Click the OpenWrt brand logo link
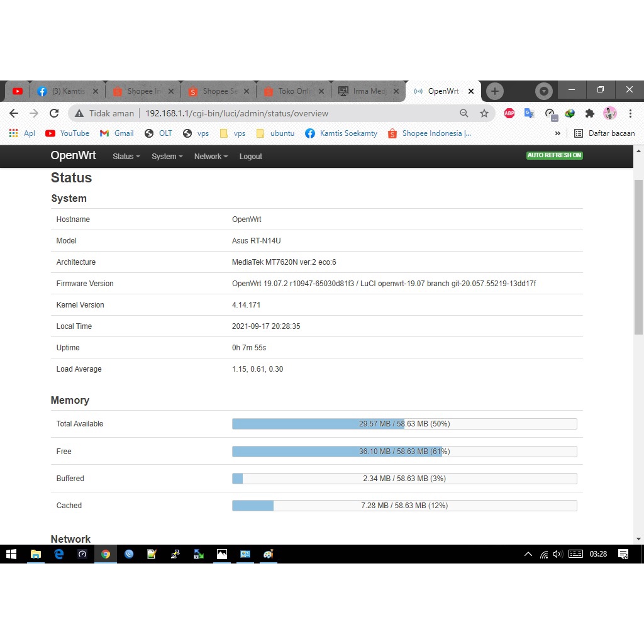This screenshot has width=644, height=644. point(73,155)
